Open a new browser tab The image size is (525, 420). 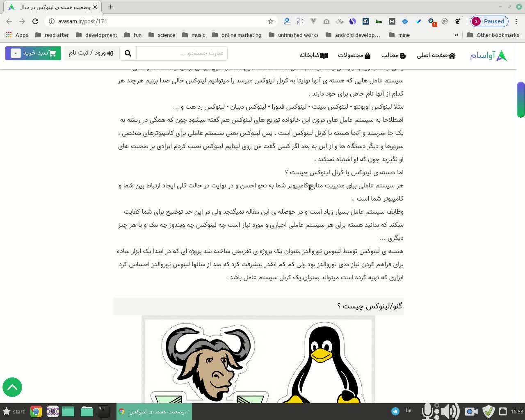click(x=111, y=7)
